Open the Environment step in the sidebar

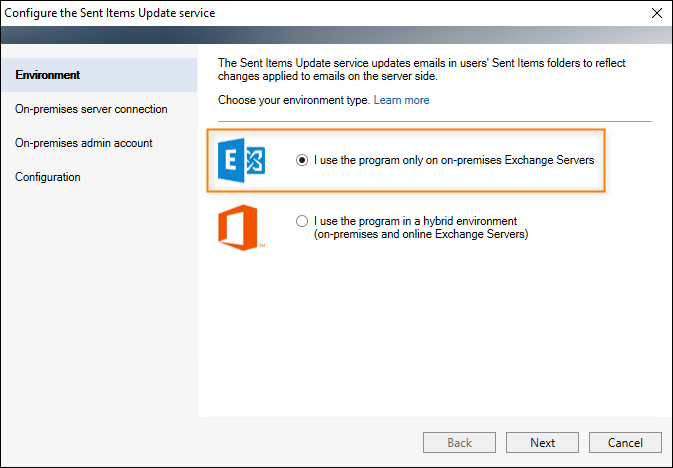[99, 75]
